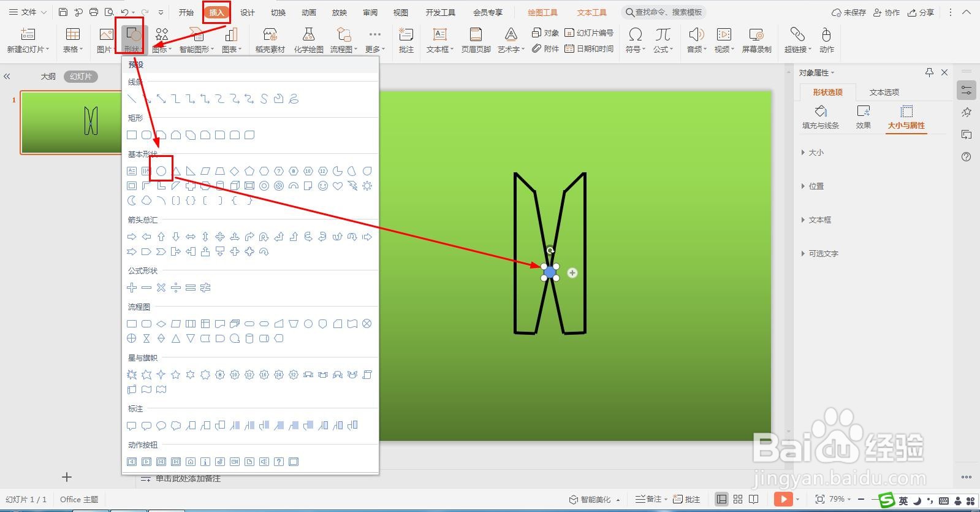Click the Hyperlink (超链接) icon

coord(797,34)
